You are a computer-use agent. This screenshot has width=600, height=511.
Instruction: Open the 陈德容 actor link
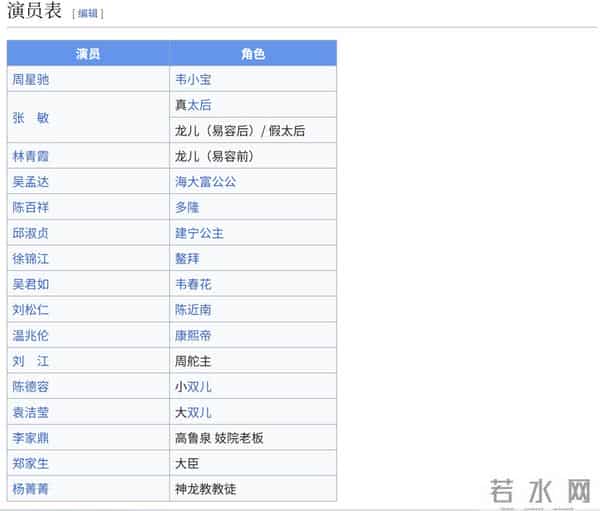click(x=30, y=386)
